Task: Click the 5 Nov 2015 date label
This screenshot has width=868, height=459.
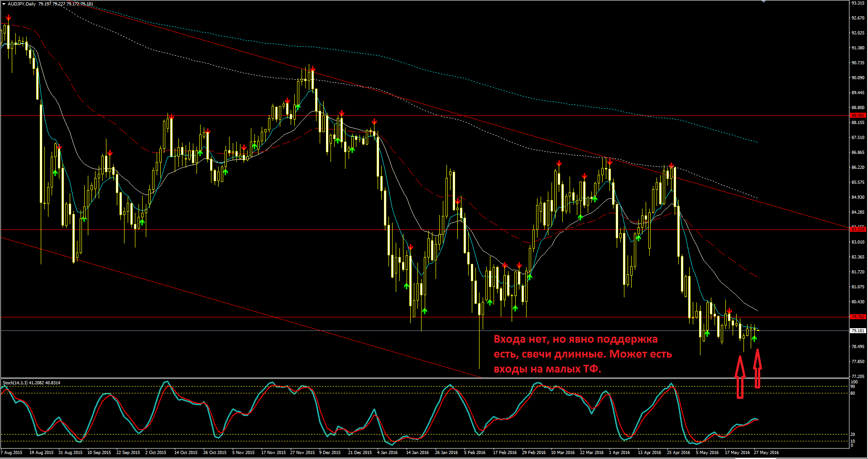Action: (x=244, y=453)
